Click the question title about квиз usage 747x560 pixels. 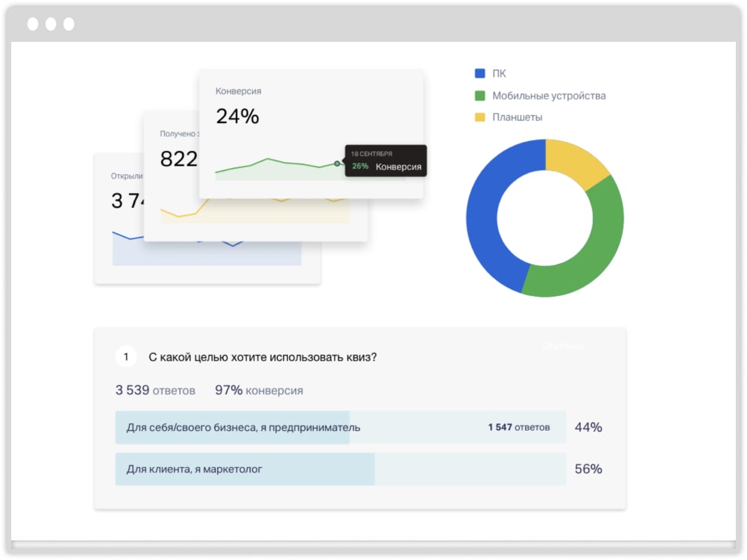tap(263, 357)
